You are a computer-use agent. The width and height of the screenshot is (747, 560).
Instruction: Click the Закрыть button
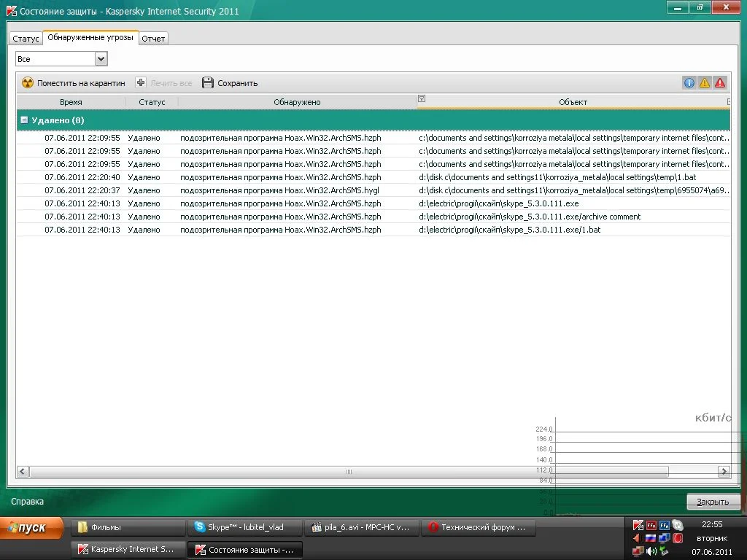(x=713, y=502)
